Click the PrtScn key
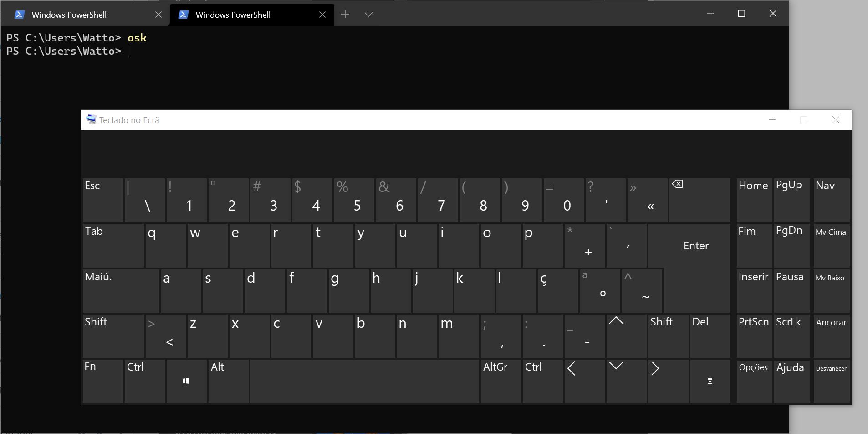 click(x=754, y=336)
